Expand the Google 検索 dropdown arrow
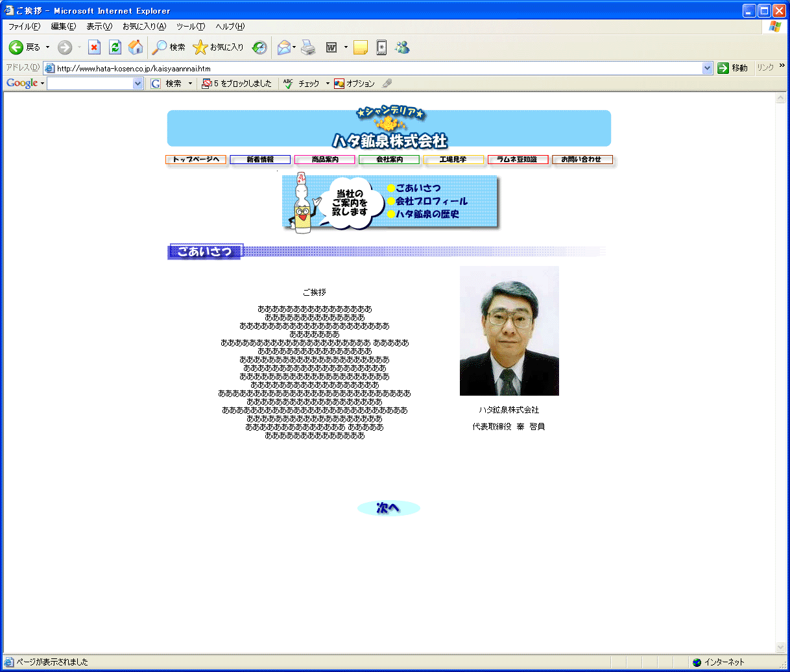 [190, 84]
